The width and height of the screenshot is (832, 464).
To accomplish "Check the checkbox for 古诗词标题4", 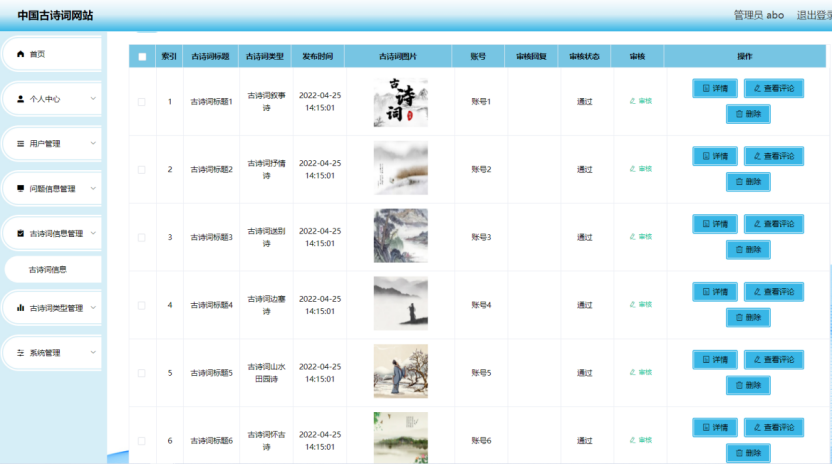I will (142, 305).
